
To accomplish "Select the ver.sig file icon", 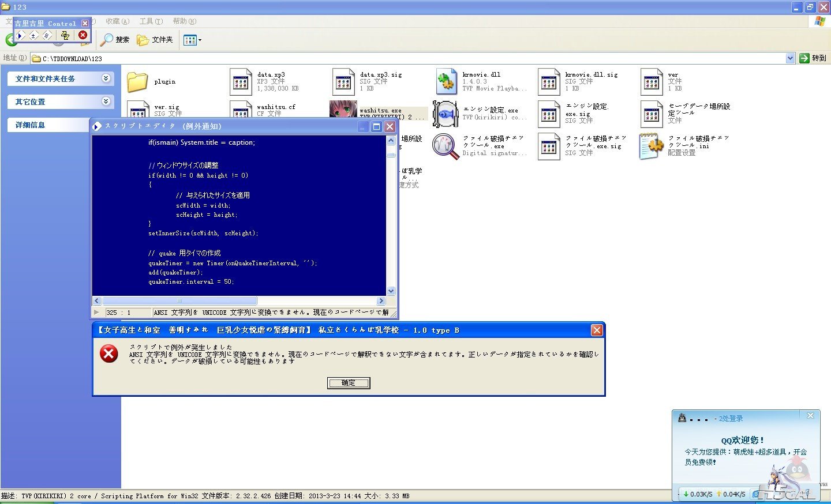I will tap(138, 110).
